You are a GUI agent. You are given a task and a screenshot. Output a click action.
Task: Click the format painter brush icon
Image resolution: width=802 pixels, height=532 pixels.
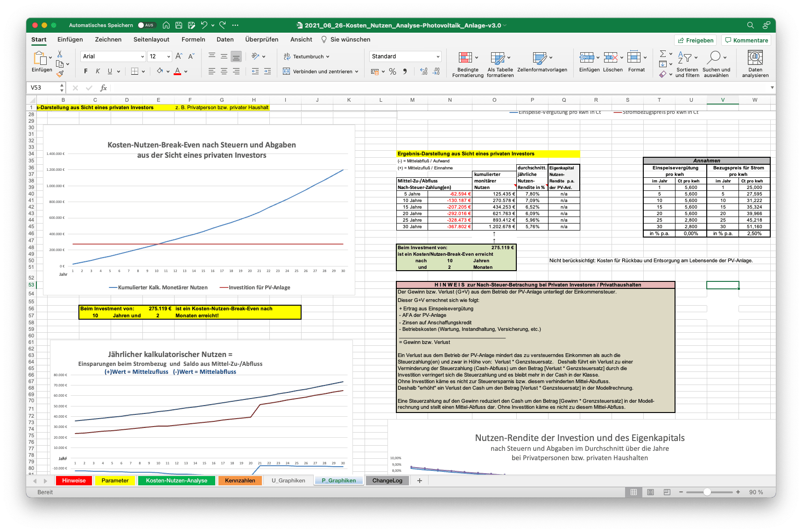[x=60, y=73]
